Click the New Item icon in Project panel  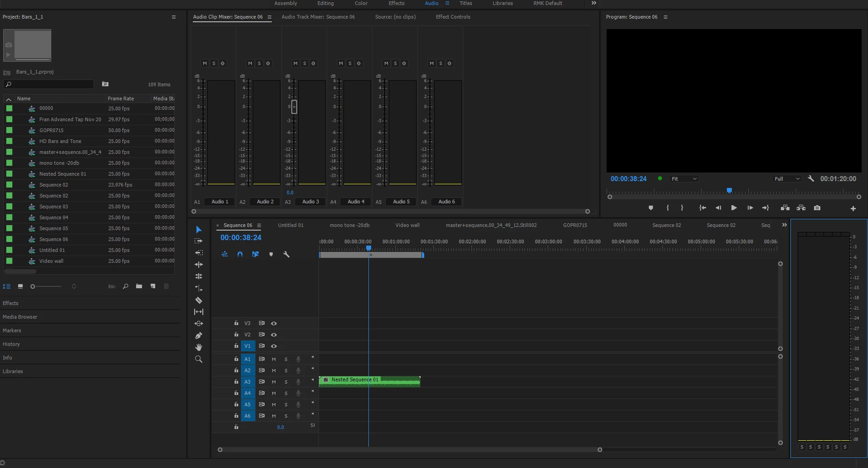pyautogui.click(x=153, y=286)
